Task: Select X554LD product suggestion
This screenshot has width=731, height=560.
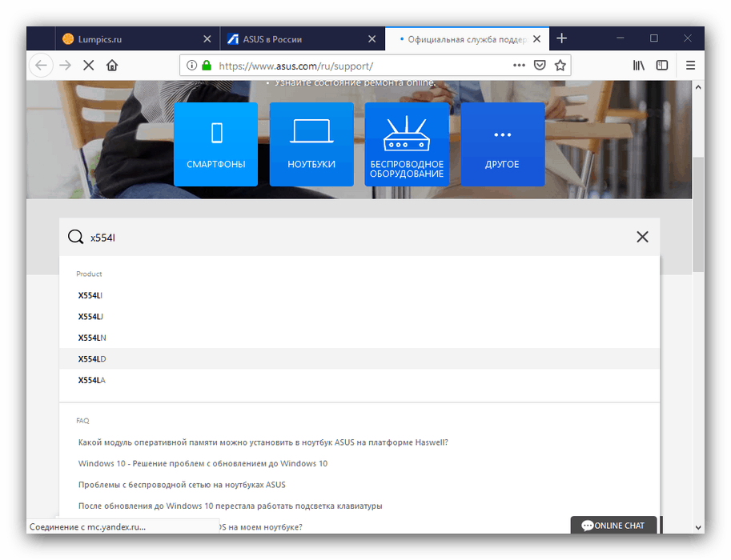Action: pyautogui.click(x=359, y=358)
